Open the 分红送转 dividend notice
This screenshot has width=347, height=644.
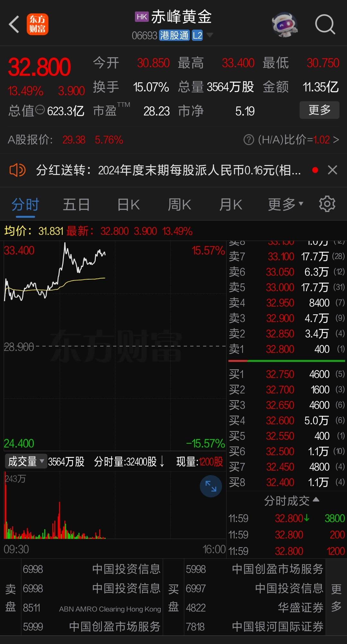tap(168, 170)
